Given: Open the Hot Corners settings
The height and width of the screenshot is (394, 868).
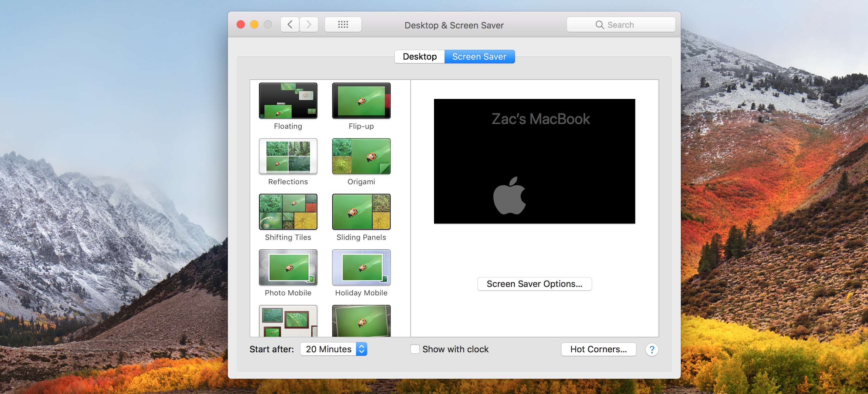Looking at the screenshot, I should point(598,349).
